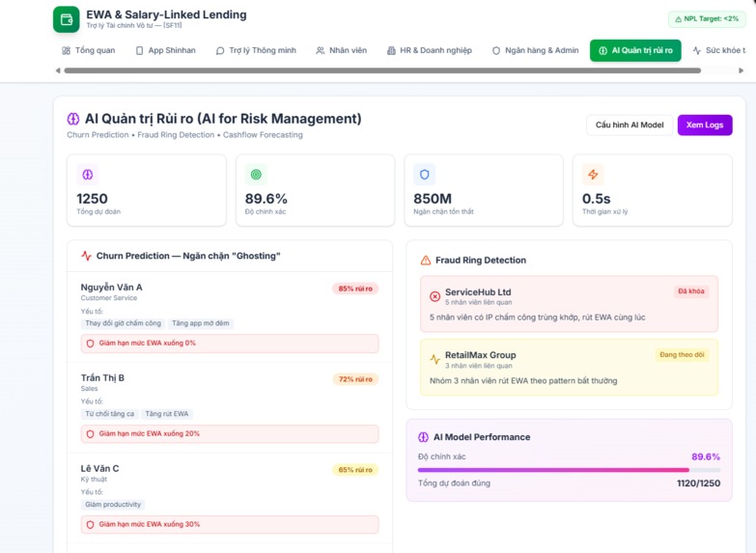Screen dimensions: 756x553
Task: Open the Tổng quan tab
Action: (x=89, y=50)
